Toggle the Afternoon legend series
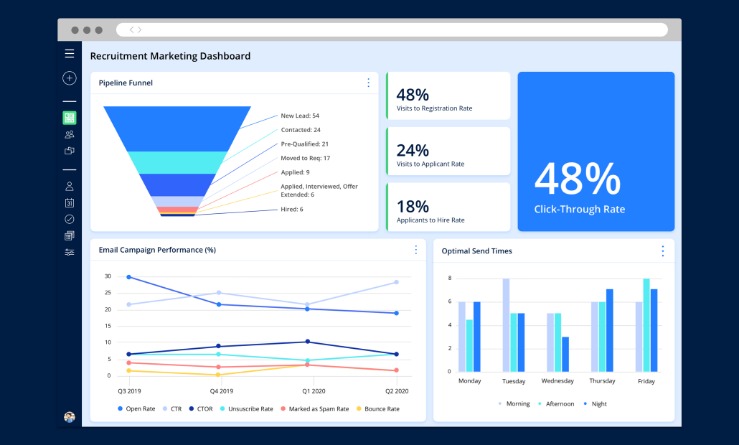 (x=559, y=403)
